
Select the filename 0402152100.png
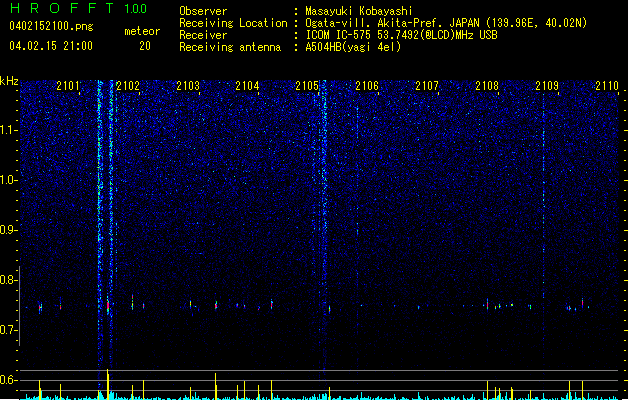[x=51, y=26]
